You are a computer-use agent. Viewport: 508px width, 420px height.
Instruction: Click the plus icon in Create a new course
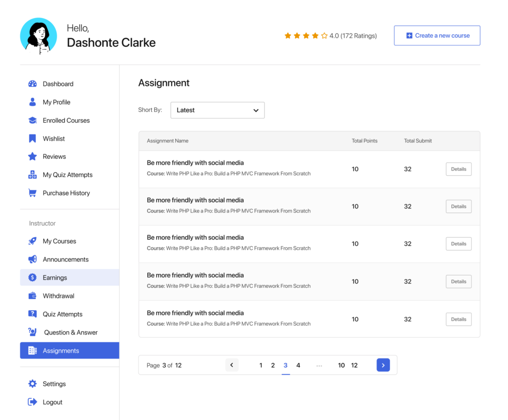coord(409,36)
